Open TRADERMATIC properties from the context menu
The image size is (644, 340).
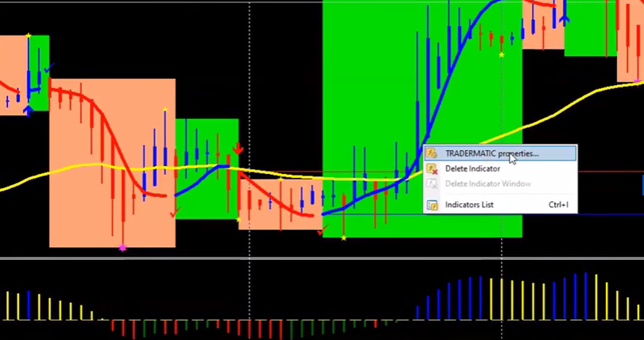(x=500, y=154)
